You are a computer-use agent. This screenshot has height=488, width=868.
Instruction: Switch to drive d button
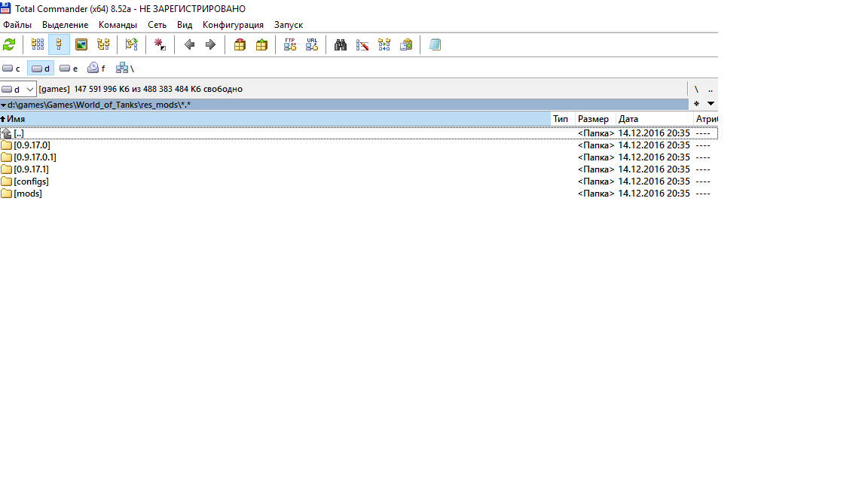41,69
